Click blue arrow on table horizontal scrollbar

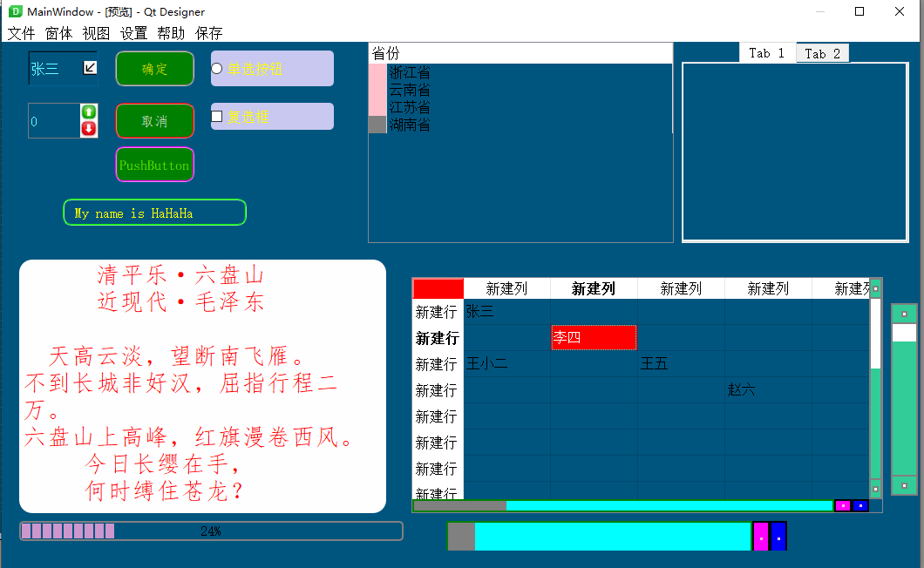click(860, 505)
